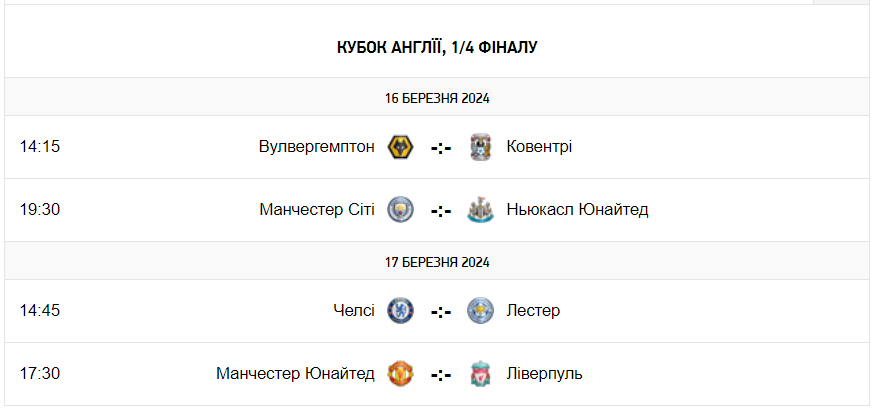The image size is (872, 408).
Task: Click the Leicester club crest
Action: click(x=481, y=310)
